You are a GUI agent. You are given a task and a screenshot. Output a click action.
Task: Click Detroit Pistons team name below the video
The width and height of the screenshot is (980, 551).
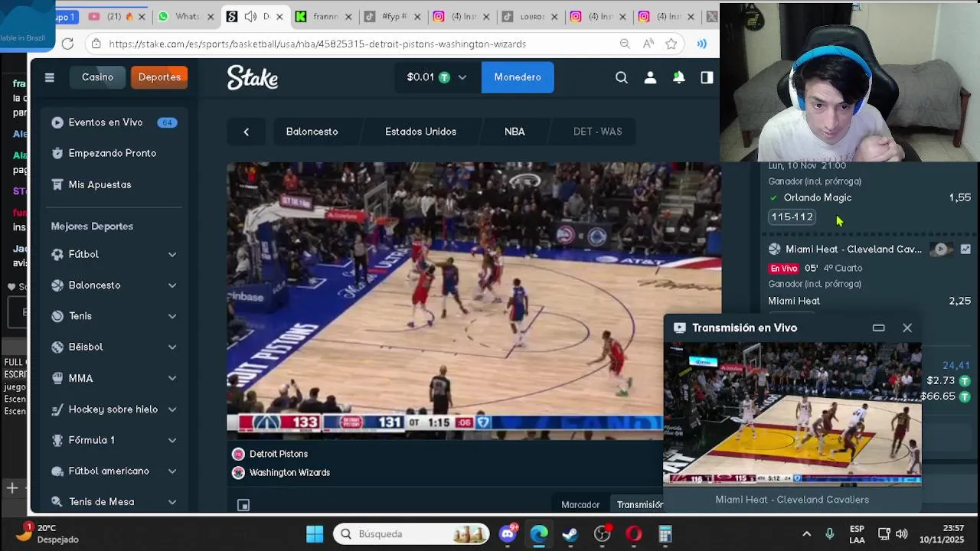point(279,454)
